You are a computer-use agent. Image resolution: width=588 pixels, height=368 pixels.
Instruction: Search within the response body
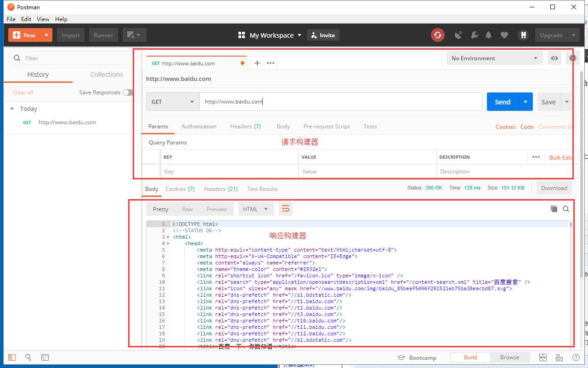(566, 209)
